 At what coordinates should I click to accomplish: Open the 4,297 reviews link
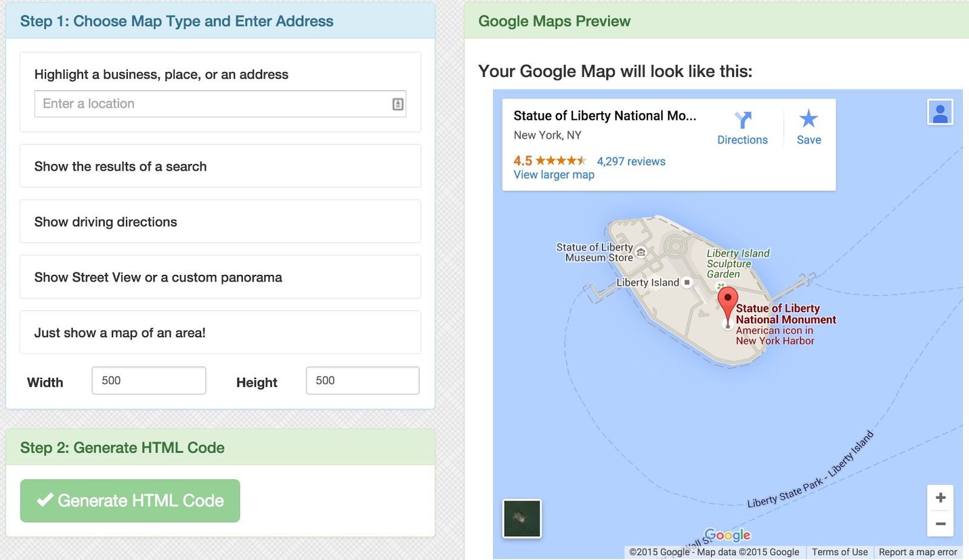[x=630, y=162]
